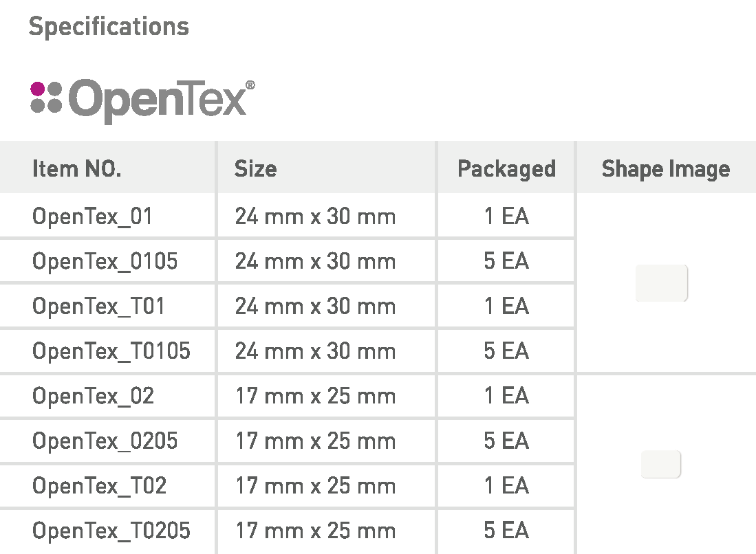The height and width of the screenshot is (554, 756).
Task: Click the 5 EA cell for OpenTex_0105
Action: tap(506, 261)
